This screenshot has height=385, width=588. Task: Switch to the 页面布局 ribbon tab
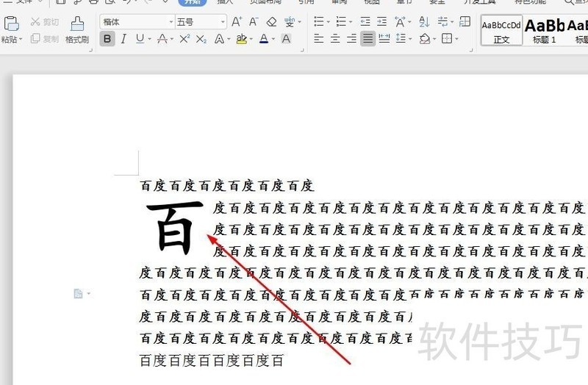tap(265, 1)
